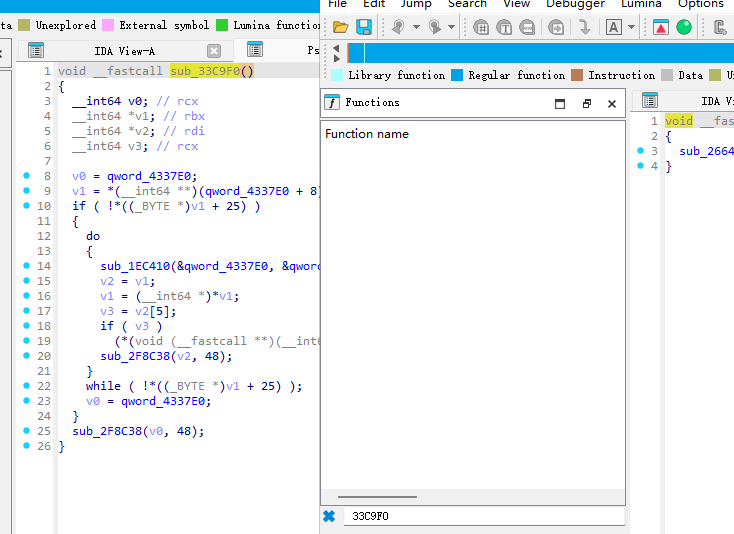
Task: Open the Search menu
Action: click(467, 4)
